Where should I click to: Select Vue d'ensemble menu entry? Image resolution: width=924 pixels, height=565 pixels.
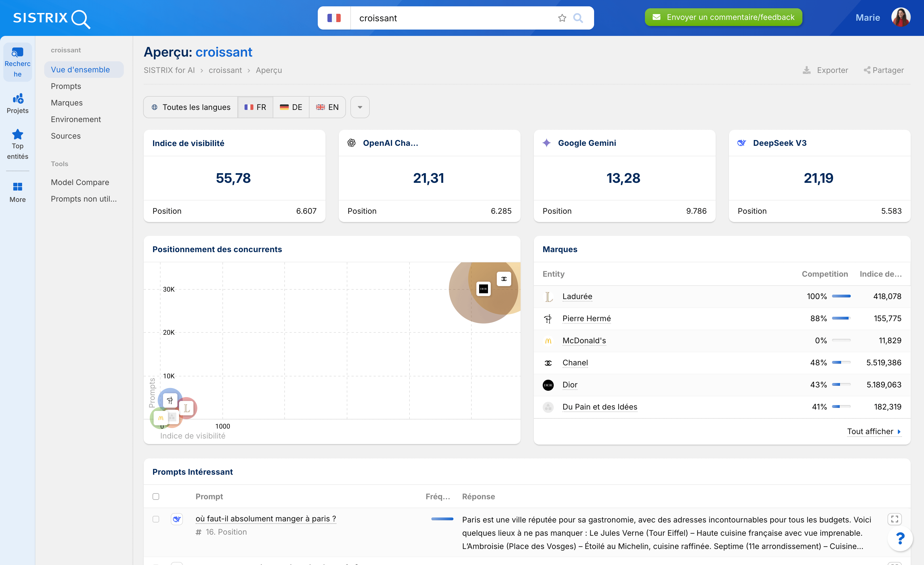[84, 70]
